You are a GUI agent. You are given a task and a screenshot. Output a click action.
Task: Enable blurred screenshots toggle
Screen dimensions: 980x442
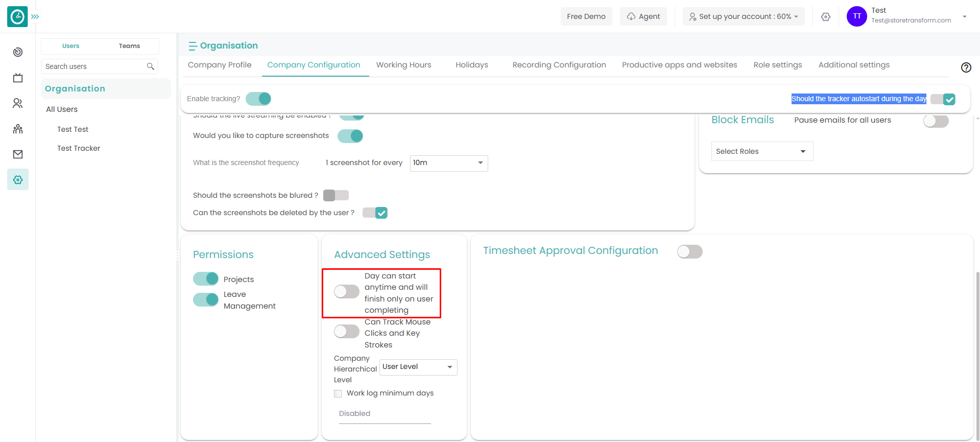tap(336, 195)
